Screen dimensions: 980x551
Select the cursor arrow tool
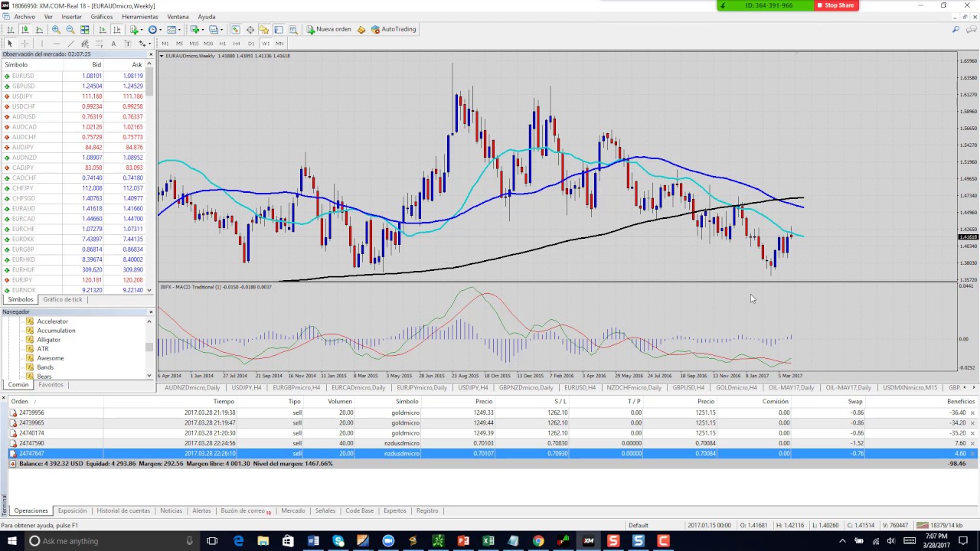(10, 44)
